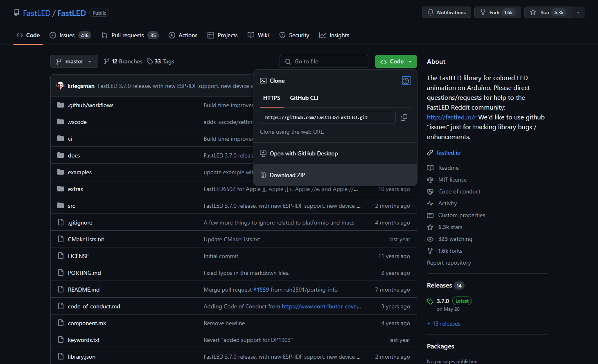Image resolution: width=598 pixels, height=364 pixels.
Task: Choose Download ZIP
Action: click(335, 175)
